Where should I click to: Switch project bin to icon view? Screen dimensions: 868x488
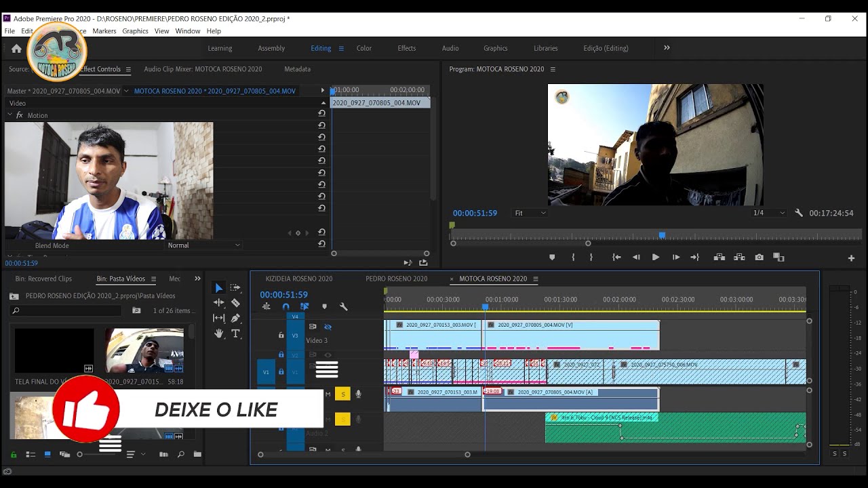47,455
